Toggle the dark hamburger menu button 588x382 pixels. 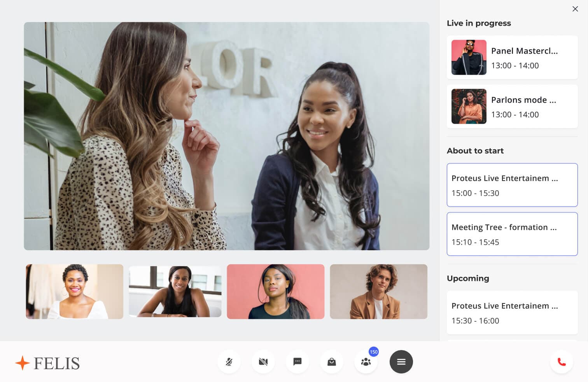401,362
